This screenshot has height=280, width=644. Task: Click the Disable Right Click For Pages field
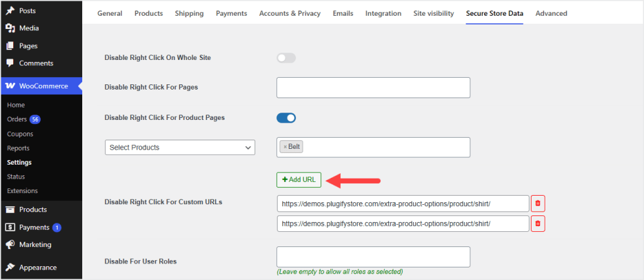[374, 88]
